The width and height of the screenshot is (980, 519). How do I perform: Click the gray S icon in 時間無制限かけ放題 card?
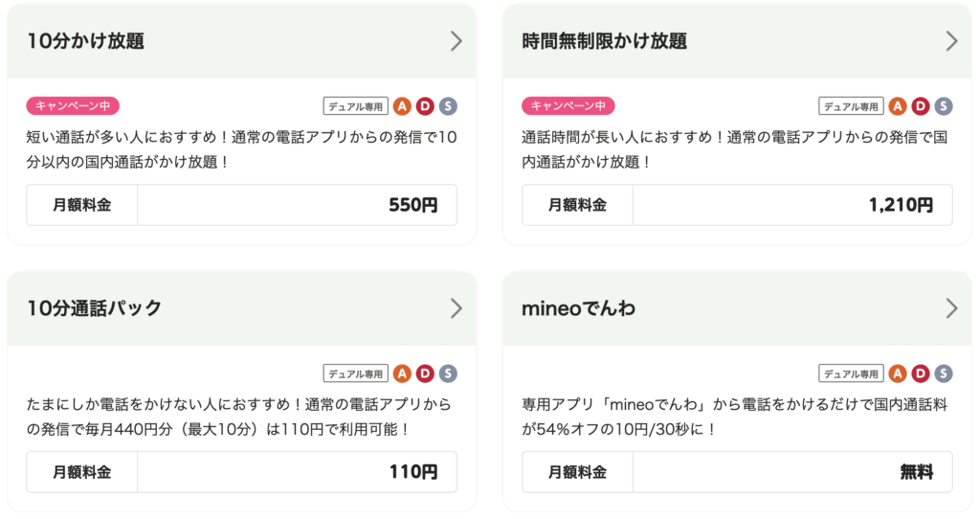point(943,106)
